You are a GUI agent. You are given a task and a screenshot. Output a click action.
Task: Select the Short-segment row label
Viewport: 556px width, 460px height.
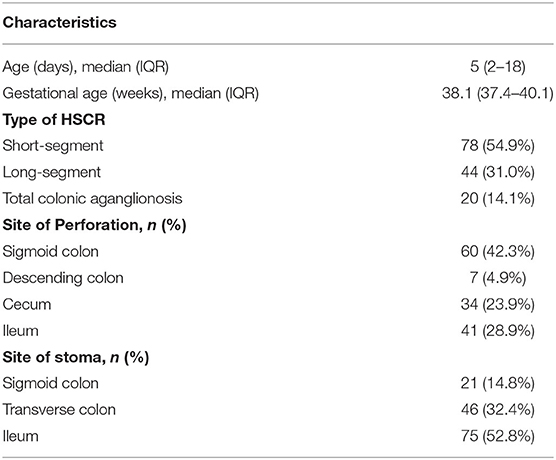click(53, 146)
